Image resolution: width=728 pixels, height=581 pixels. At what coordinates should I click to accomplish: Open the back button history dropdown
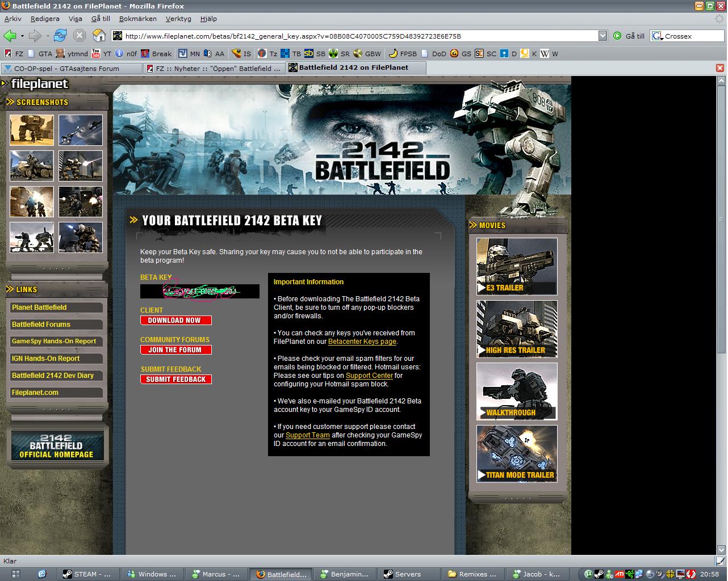(x=22, y=36)
